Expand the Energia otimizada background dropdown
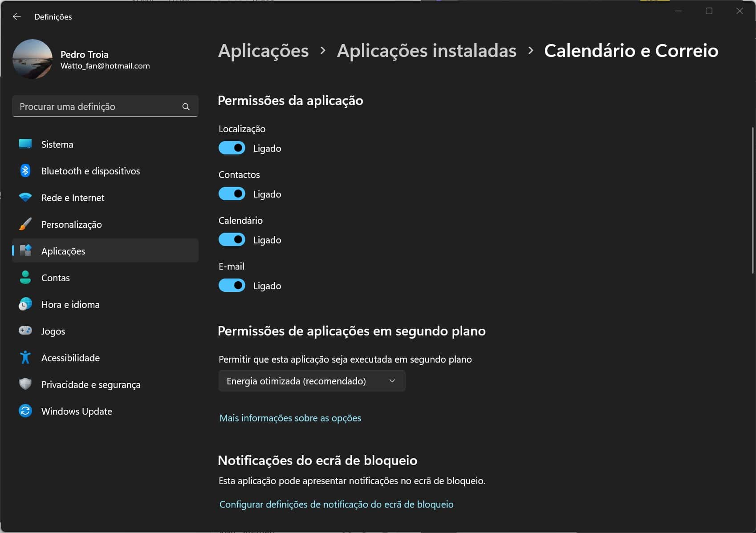This screenshot has height=533, width=756. click(x=312, y=381)
